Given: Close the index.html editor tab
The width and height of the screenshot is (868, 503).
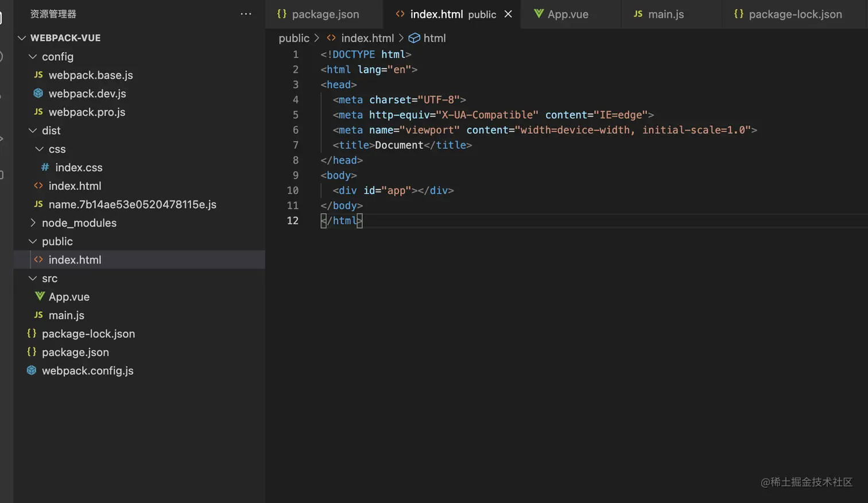Looking at the screenshot, I should [508, 14].
